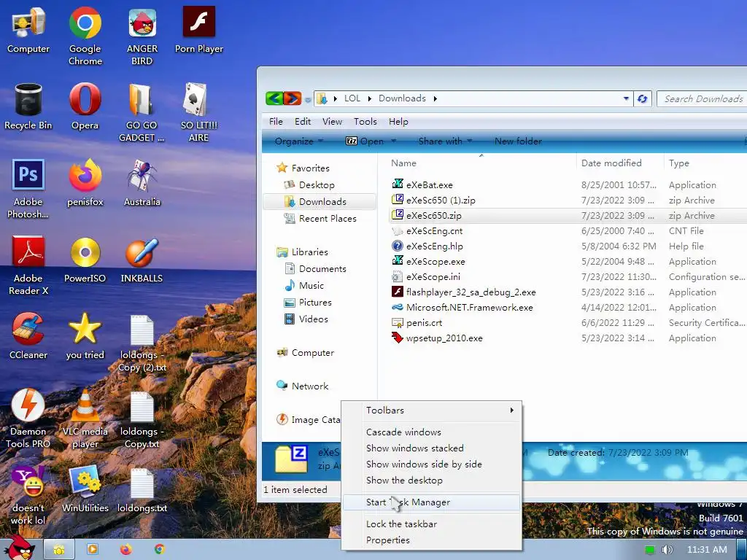Open the Open button dropdown arrow
The image size is (747, 560).
pos(393,141)
